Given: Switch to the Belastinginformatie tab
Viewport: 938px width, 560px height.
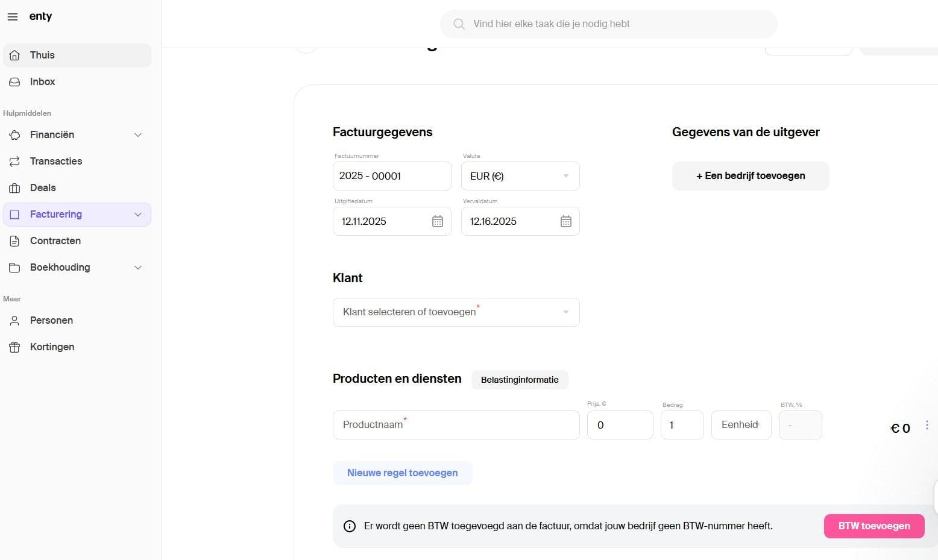Looking at the screenshot, I should point(519,379).
